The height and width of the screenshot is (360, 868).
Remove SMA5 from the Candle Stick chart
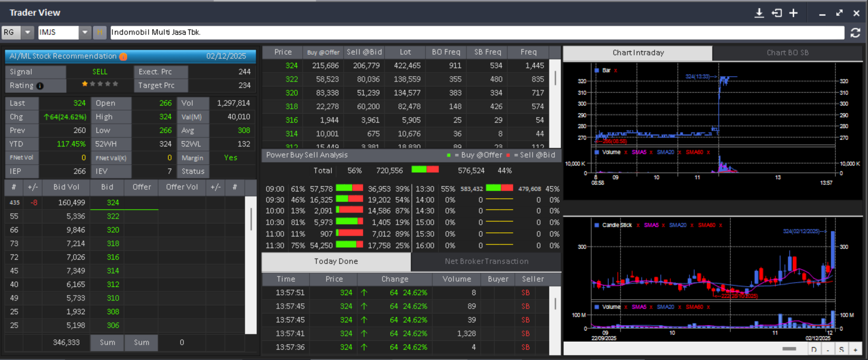[663, 225]
